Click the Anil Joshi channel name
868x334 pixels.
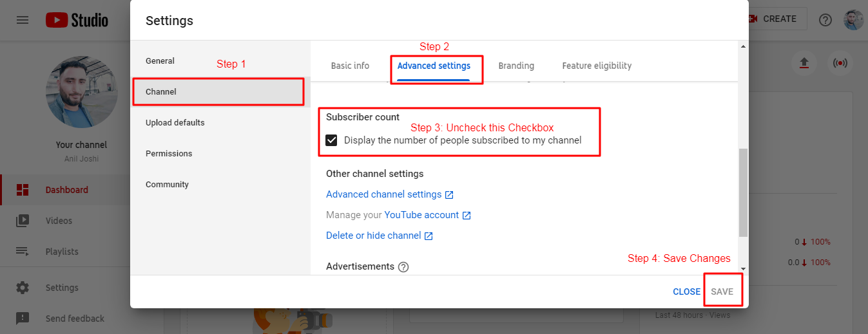[81, 158]
